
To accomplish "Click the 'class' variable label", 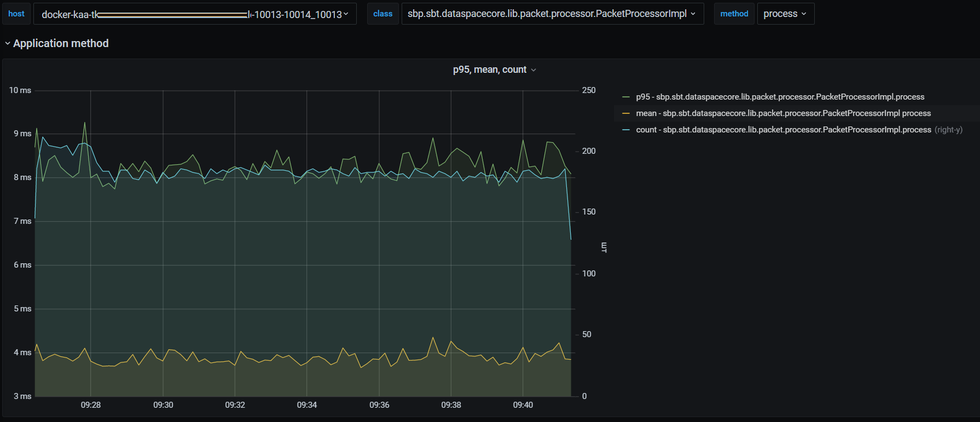I will pyautogui.click(x=382, y=14).
